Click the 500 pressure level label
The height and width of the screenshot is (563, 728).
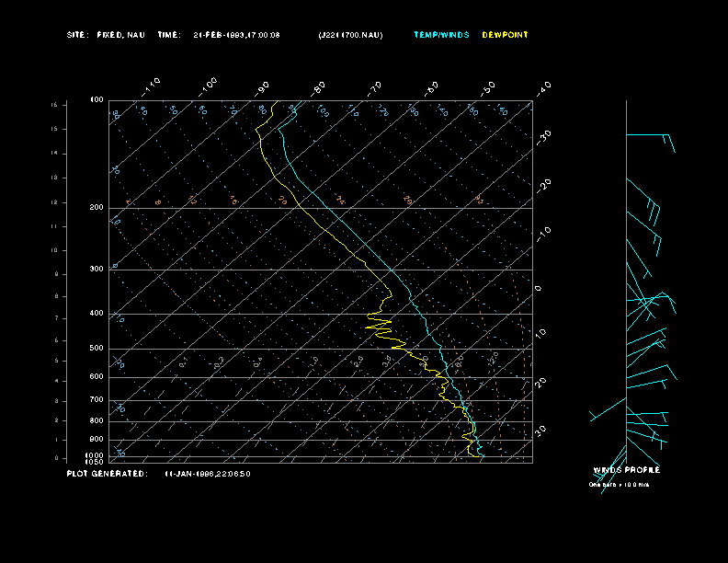click(x=96, y=349)
